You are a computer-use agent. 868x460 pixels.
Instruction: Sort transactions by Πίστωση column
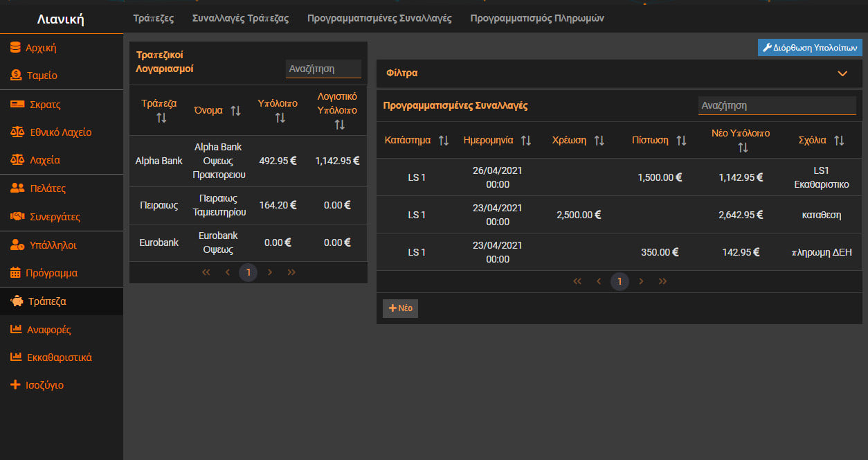pyautogui.click(x=682, y=141)
